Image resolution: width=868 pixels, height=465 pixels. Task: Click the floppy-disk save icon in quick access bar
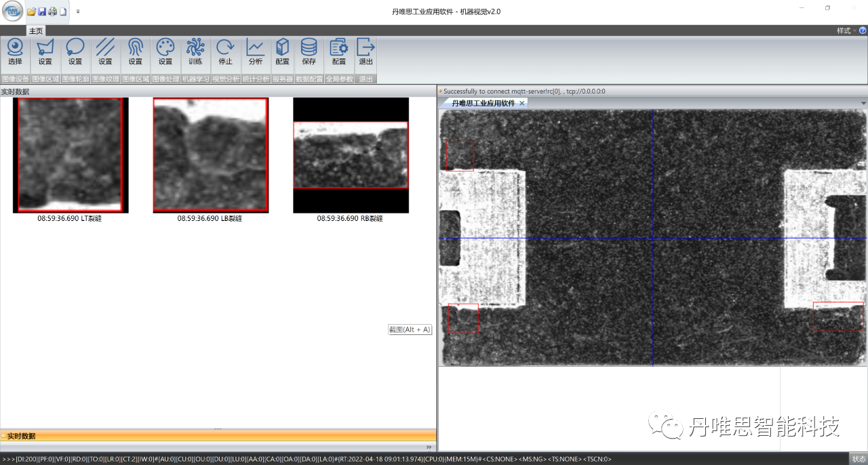click(x=42, y=12)
